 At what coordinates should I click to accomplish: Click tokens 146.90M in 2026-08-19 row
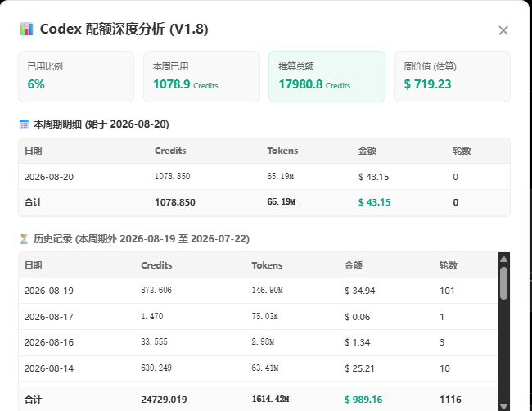coord(268,290)
